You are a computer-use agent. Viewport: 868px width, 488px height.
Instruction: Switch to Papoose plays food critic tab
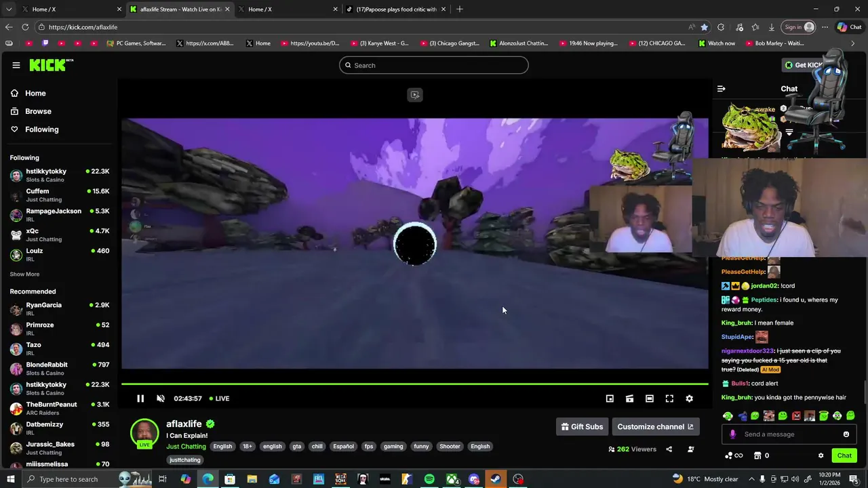[x=395, y=9]
